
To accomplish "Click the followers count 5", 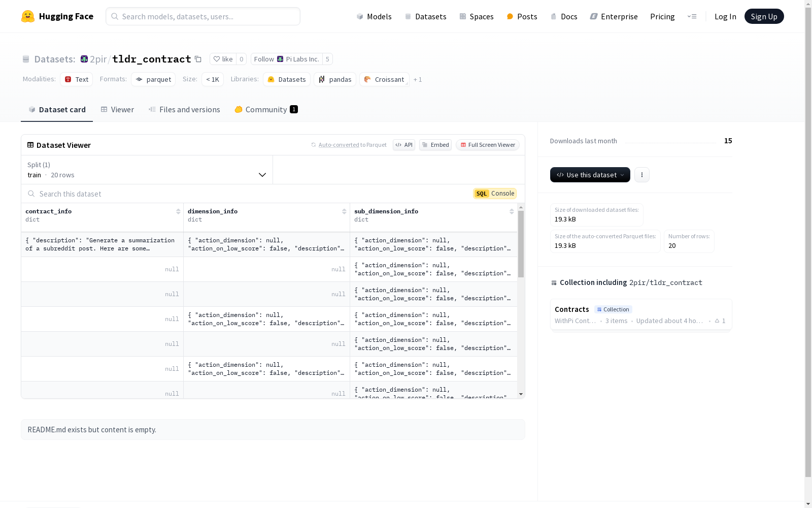I will point(327,59).
